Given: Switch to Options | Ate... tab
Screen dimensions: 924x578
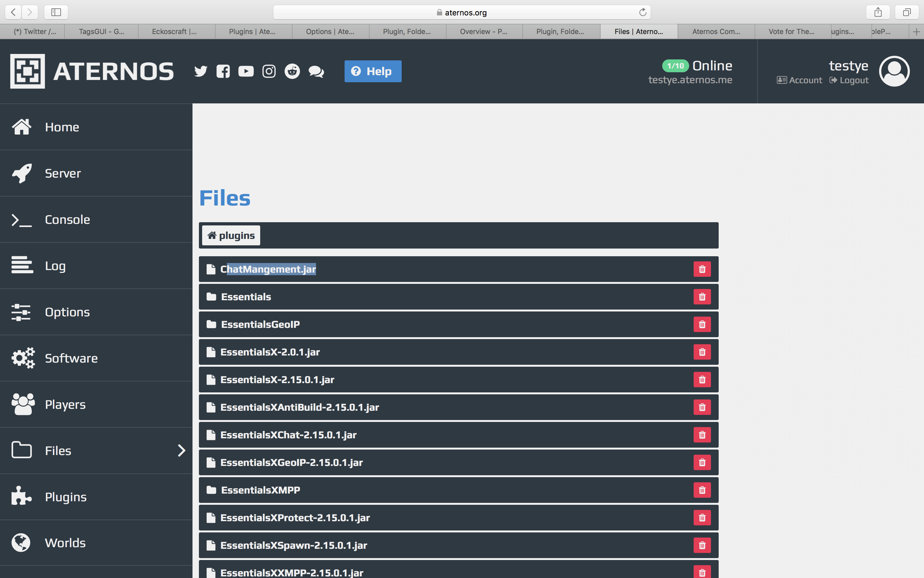Looking at the screenshot, I should [x=331, y=32].
